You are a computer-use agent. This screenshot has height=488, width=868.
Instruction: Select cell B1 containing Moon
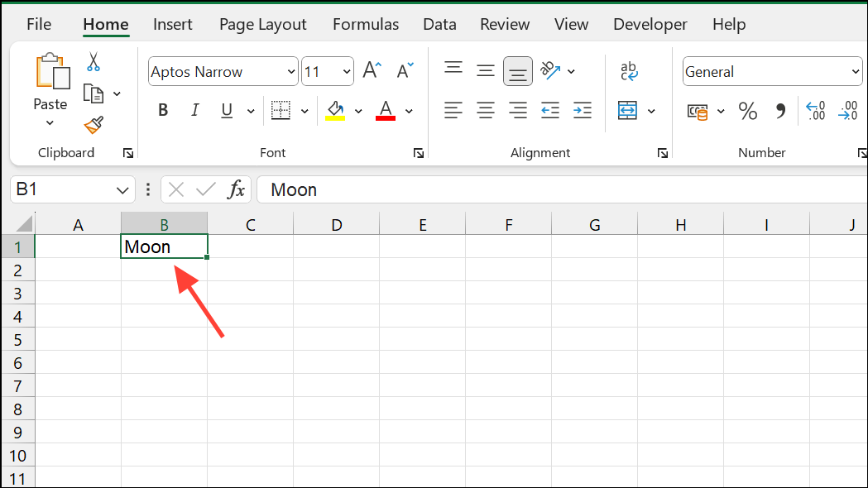[x=164, y=246]
